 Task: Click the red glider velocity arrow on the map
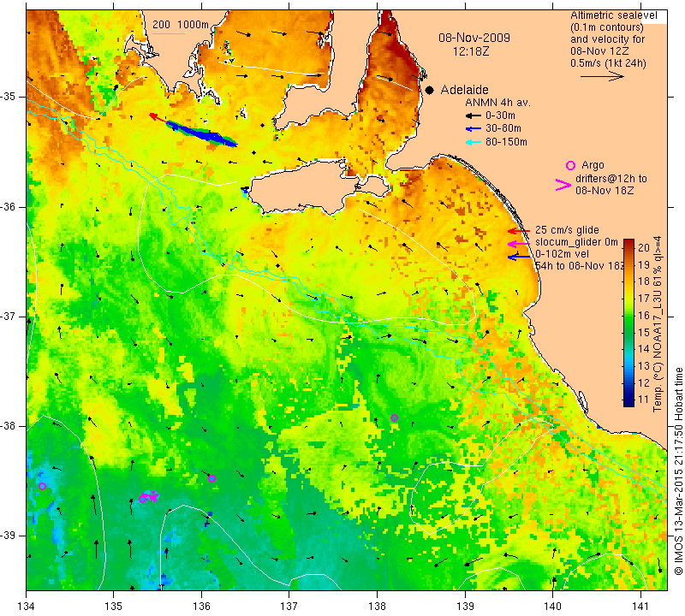pyautogui.click(x=158, y=118)
